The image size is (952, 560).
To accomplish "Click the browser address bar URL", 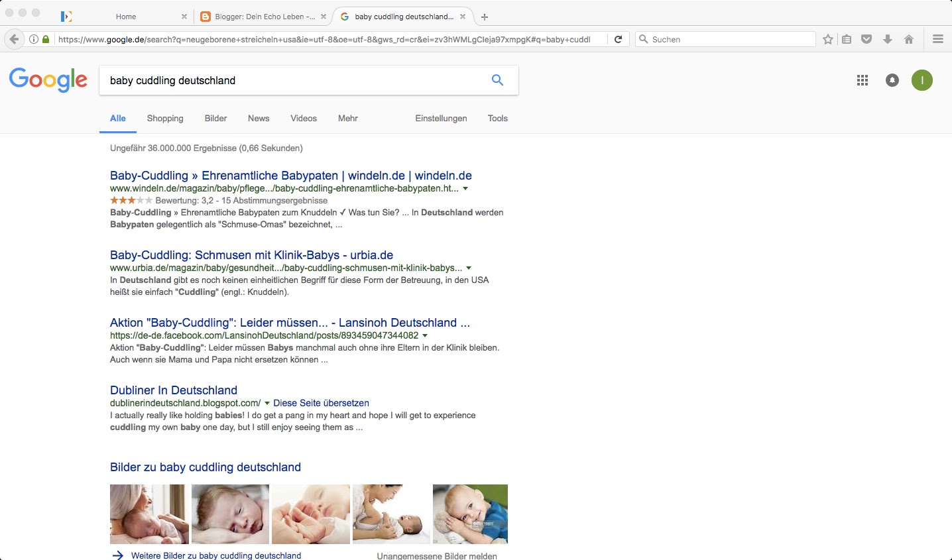I will point(325,39).
